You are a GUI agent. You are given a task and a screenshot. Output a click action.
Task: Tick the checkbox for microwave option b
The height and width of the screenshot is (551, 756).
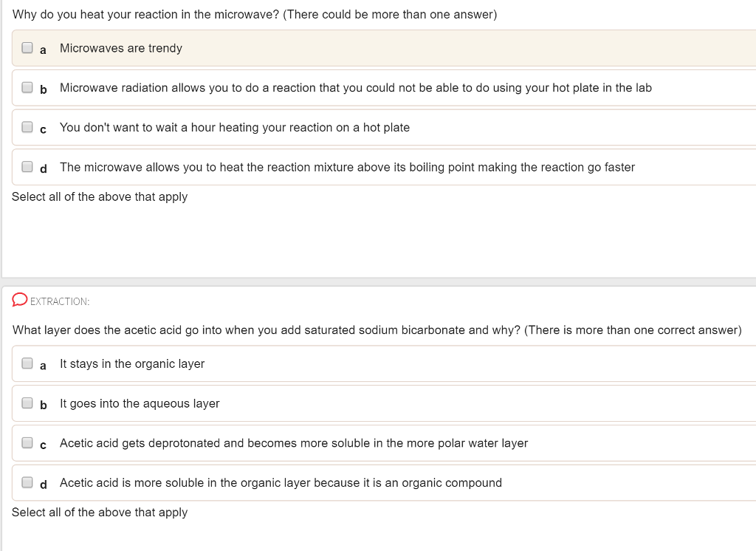click(x=27, y=88)
